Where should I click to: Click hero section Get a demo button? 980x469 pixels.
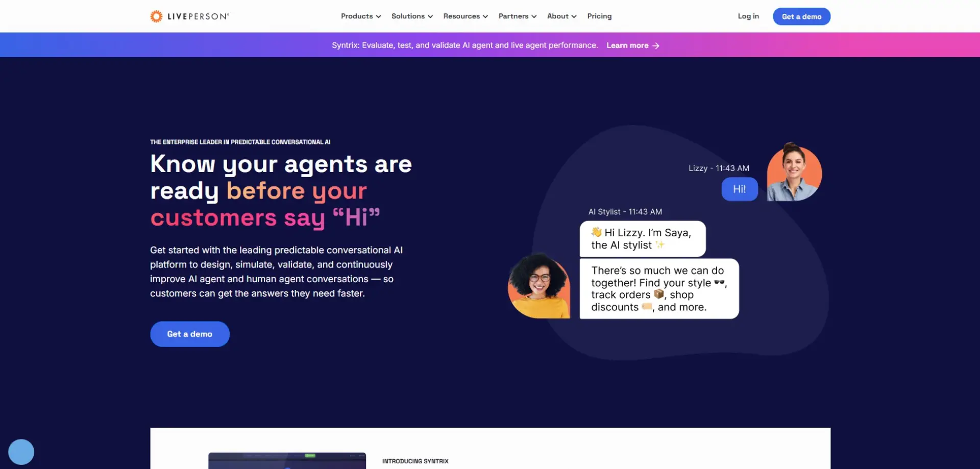click(190, 334)
